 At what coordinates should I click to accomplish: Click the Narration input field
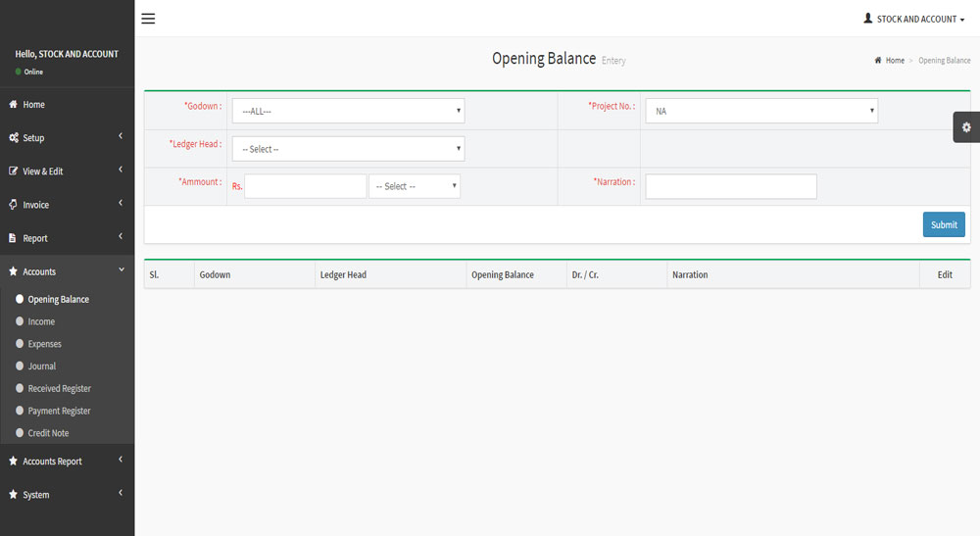tap(731, 186)
